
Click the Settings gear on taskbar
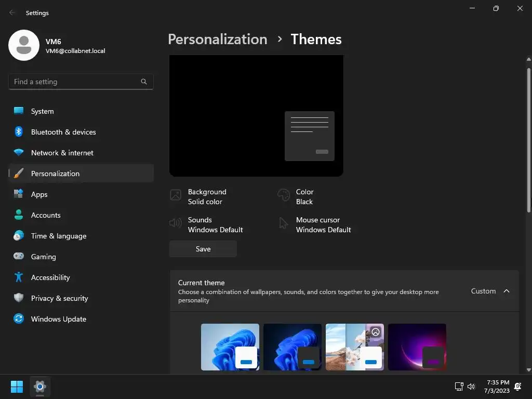(x=39, y=387)
